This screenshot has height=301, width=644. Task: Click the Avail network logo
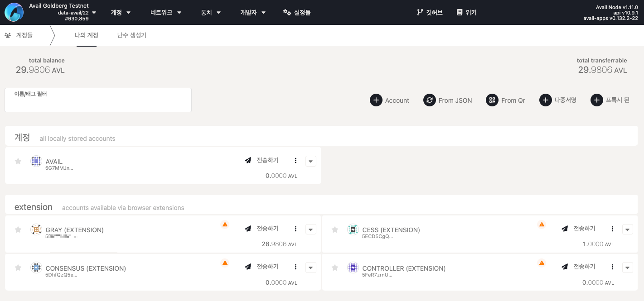coord(14,12)
